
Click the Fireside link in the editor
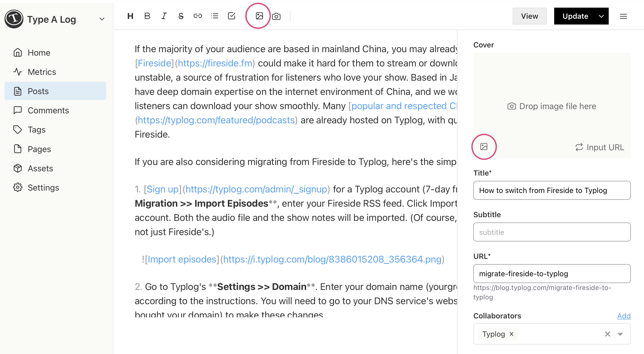(x=154, y=63)
